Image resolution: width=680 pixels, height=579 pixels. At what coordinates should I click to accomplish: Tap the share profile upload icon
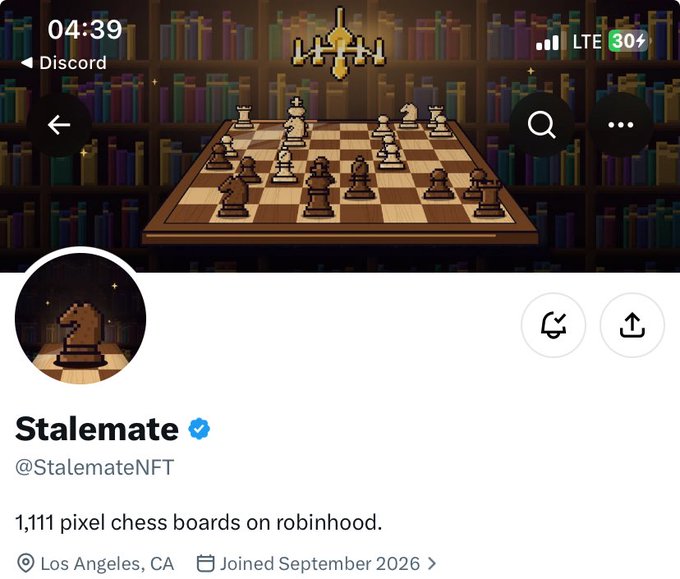pos(632,325)
